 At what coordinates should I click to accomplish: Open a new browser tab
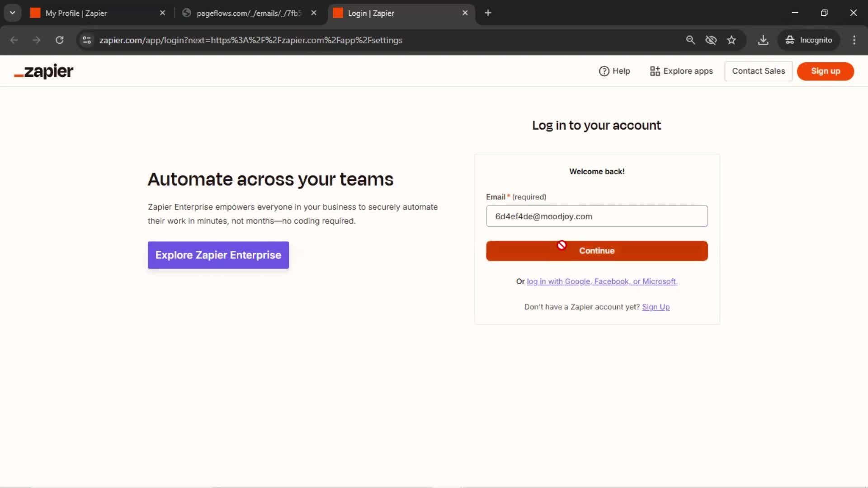488,13
